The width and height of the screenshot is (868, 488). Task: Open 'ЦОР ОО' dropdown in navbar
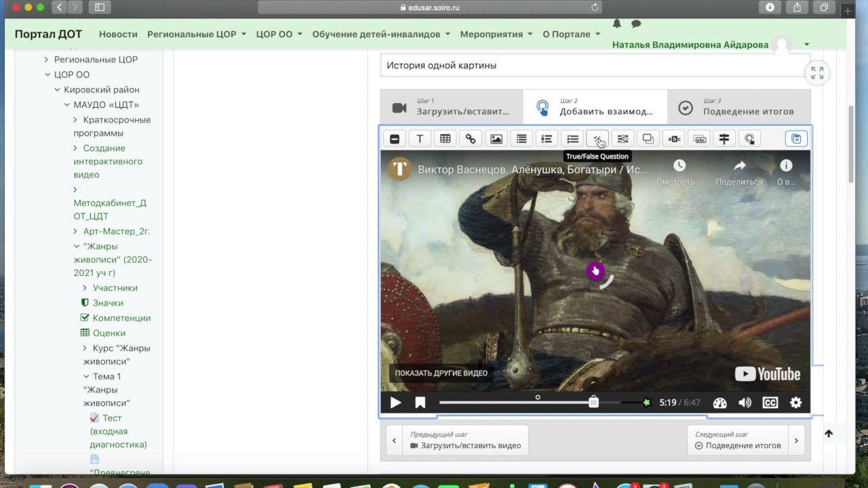pos(279,34)
